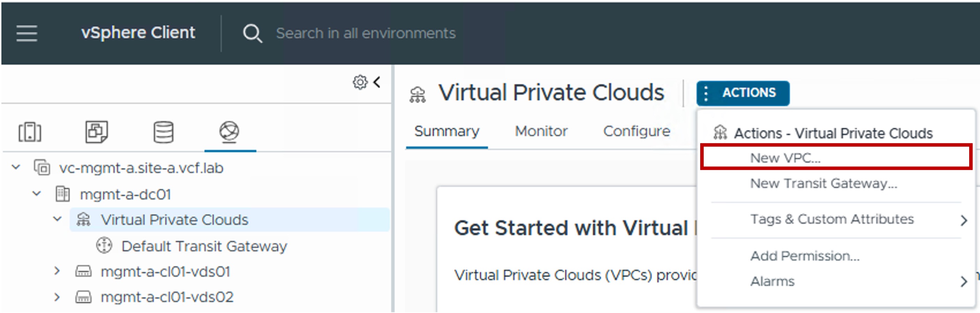Open the navigator settings gear icon

click(360, 82)
